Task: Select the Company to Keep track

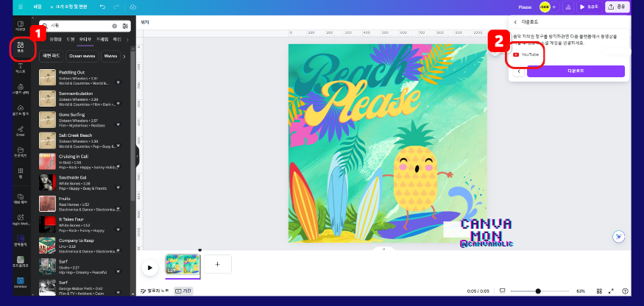Action: pos(80,245)
